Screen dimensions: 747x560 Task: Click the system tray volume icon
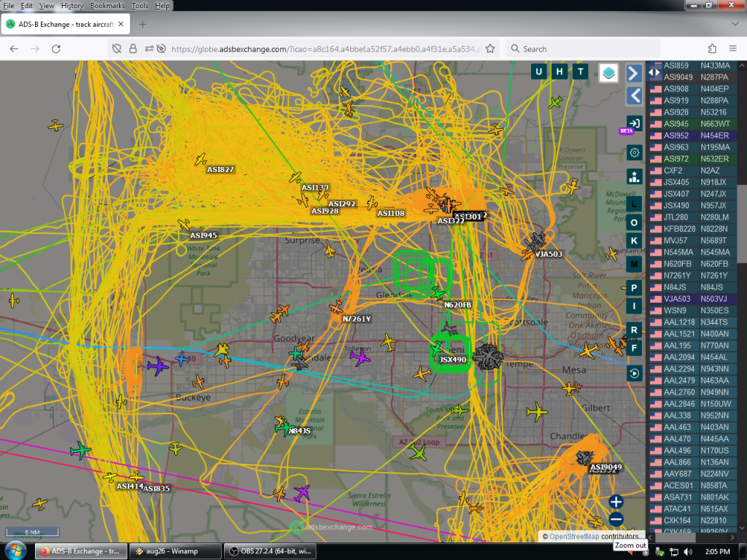click(687, 552)
